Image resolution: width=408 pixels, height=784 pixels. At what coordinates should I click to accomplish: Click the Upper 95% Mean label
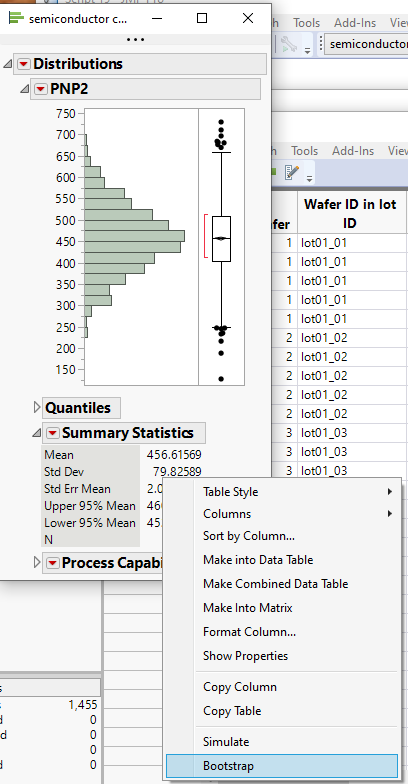[90, 506]
